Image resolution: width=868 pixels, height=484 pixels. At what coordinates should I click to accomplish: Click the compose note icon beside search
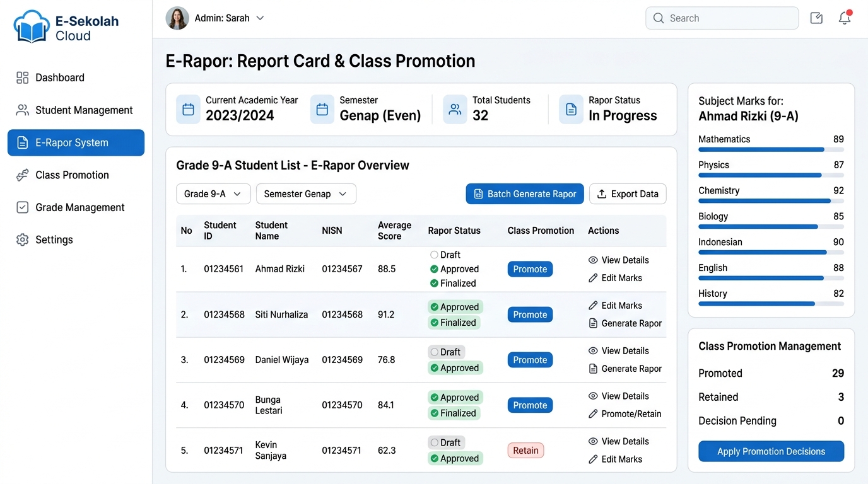pos(816,18)
